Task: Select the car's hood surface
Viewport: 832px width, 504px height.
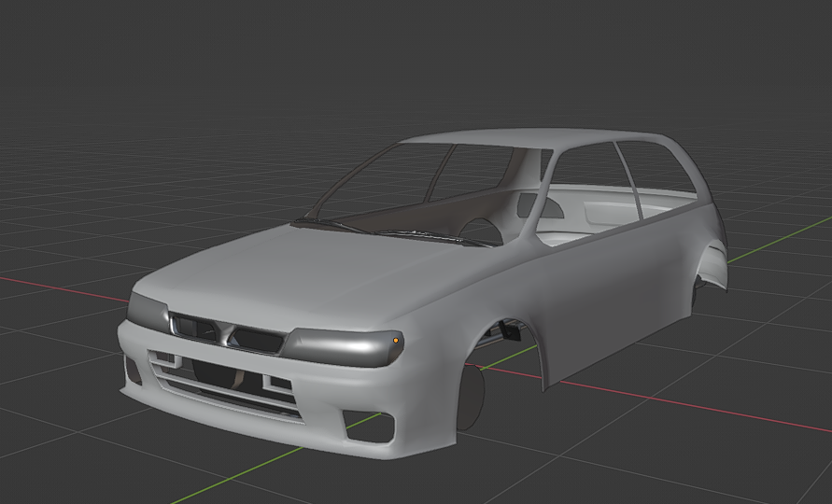Action: 313,276
